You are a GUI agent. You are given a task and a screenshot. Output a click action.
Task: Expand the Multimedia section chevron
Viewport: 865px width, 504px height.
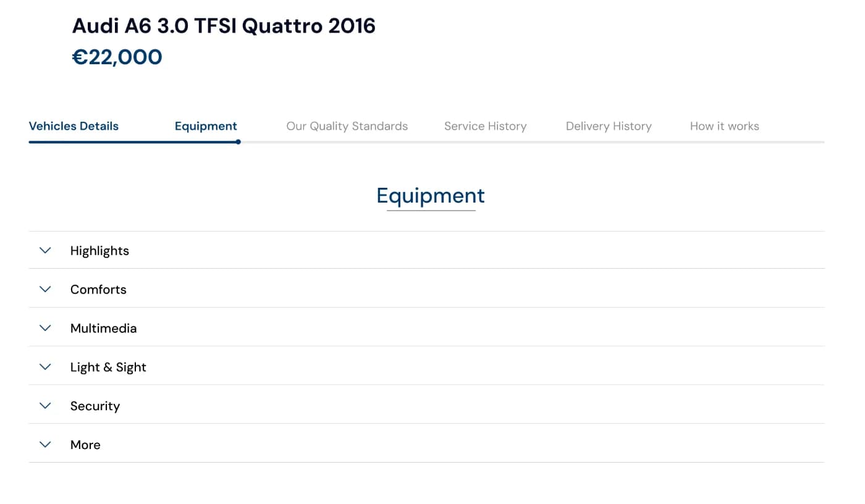pos(45,328)
